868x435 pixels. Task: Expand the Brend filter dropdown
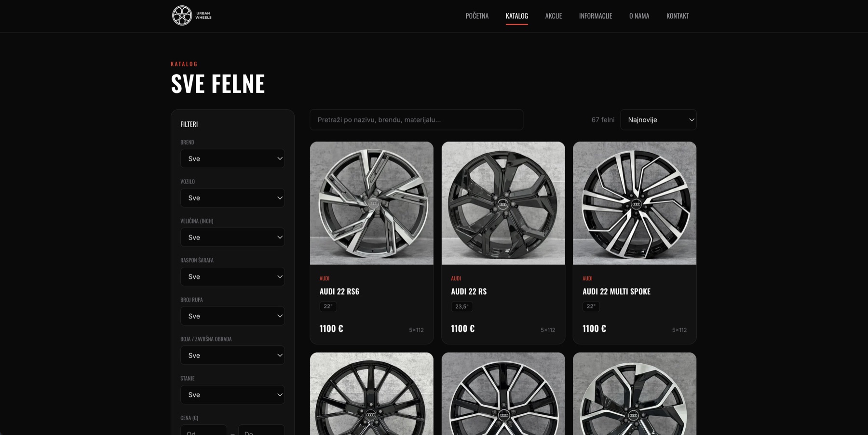coord(232,158)
